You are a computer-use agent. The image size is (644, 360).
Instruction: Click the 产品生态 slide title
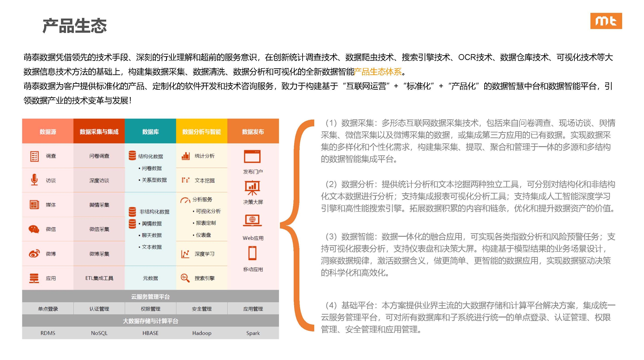(x=75, y=26)
